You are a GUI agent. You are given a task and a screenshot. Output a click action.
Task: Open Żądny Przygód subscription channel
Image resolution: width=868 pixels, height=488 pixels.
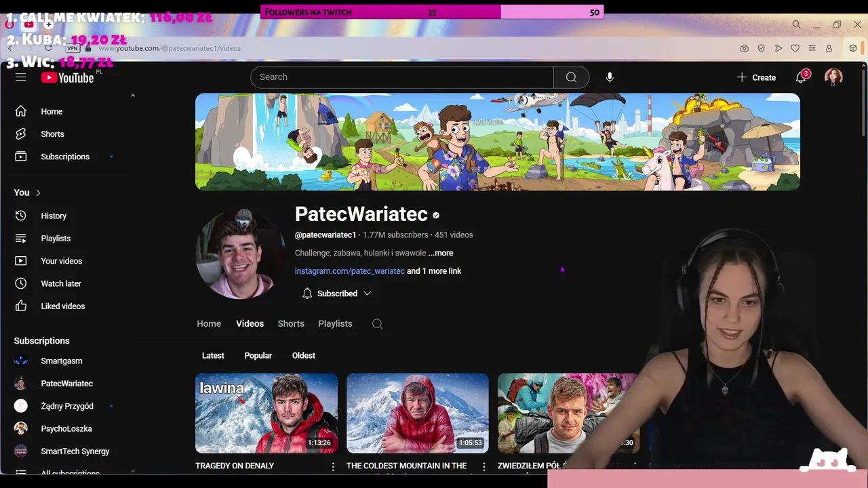click(68, 406)
